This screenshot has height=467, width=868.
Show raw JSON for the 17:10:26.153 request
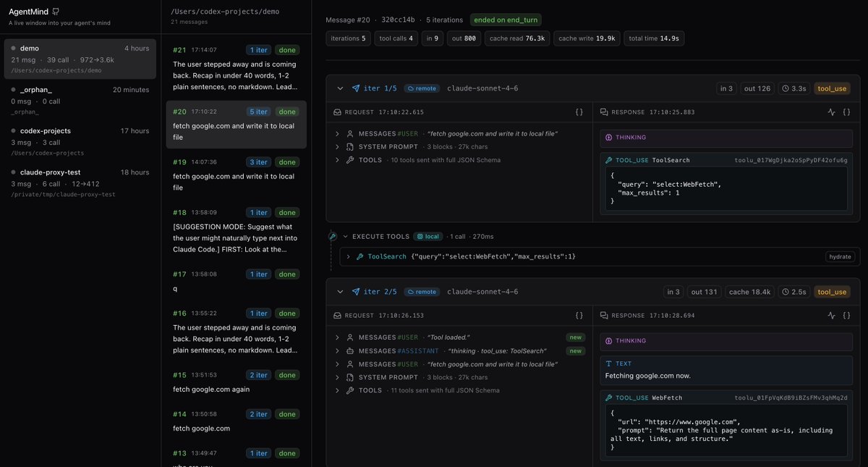[579, 316]
